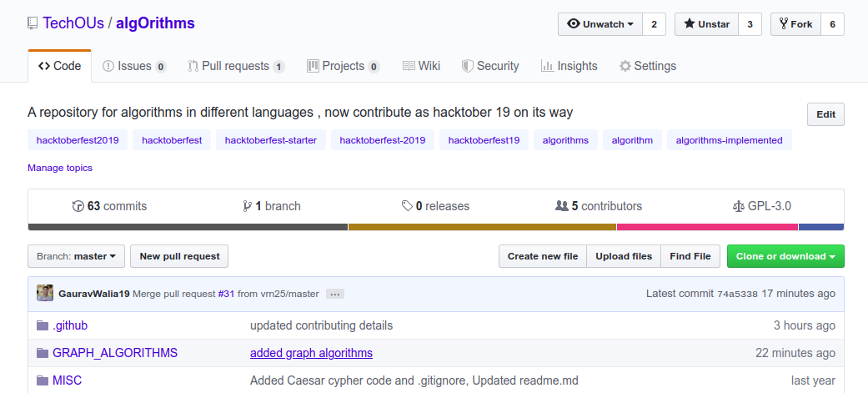This screenshot has width=868, height=393.
Task: Switch to the Code tab
Action: [x=60, y=66]
